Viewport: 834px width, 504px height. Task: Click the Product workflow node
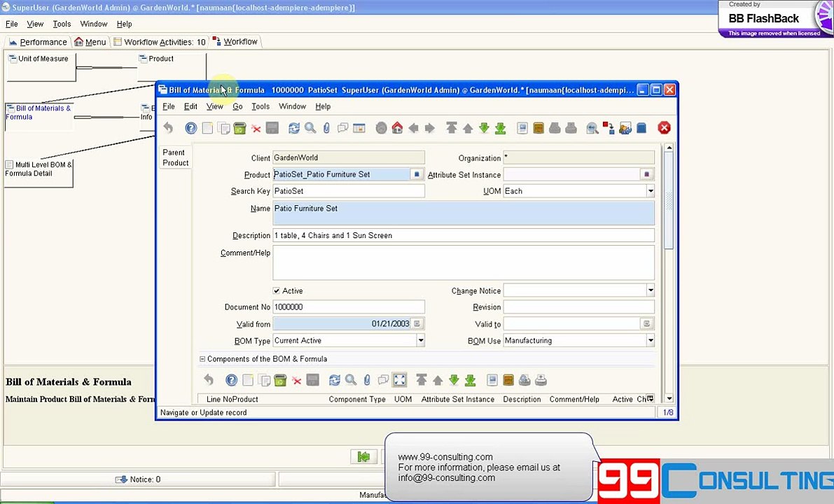172,66
